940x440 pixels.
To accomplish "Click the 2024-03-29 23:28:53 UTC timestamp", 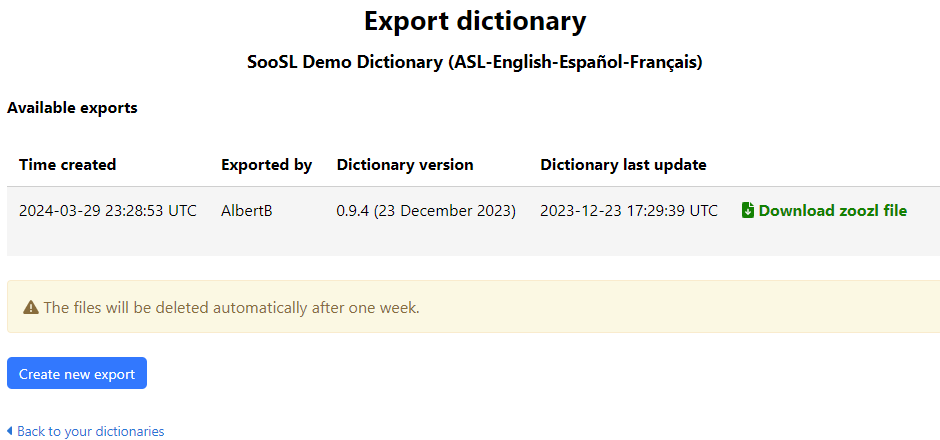I will (108, 211).
